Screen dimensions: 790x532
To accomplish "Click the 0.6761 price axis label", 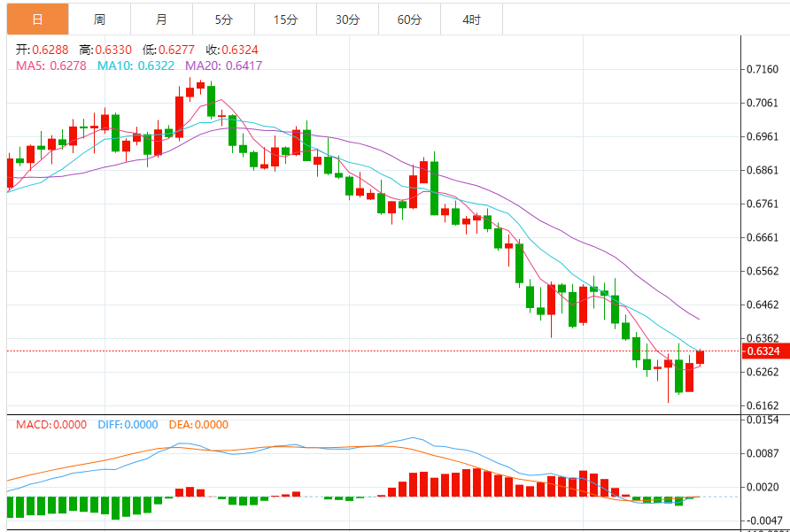I will (x=763, y=204).
